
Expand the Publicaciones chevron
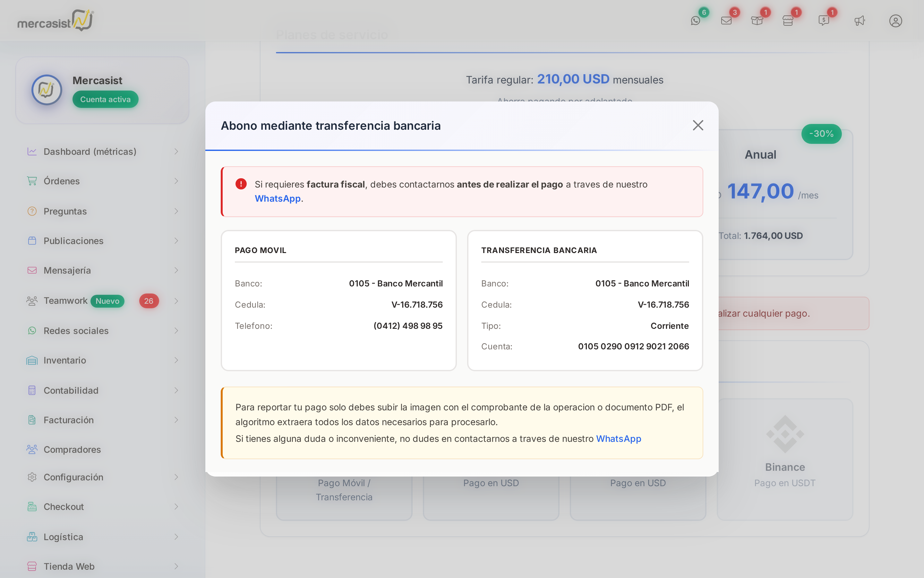(176, 241)
